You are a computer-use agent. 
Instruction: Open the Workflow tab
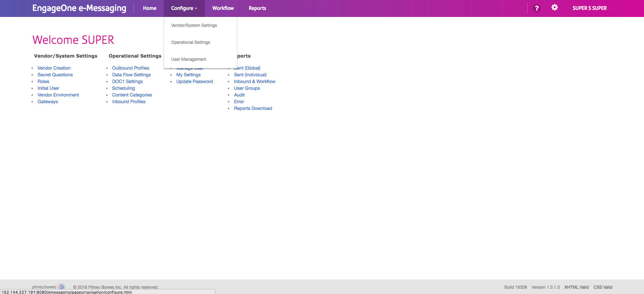[223, 8]
